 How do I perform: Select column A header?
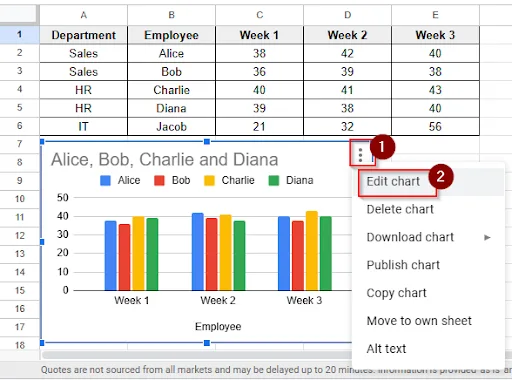83,15
